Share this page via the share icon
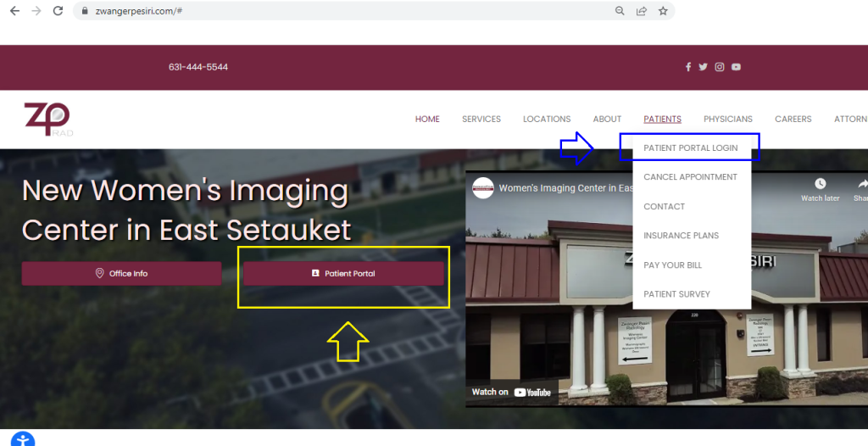 tap(641, 10)
